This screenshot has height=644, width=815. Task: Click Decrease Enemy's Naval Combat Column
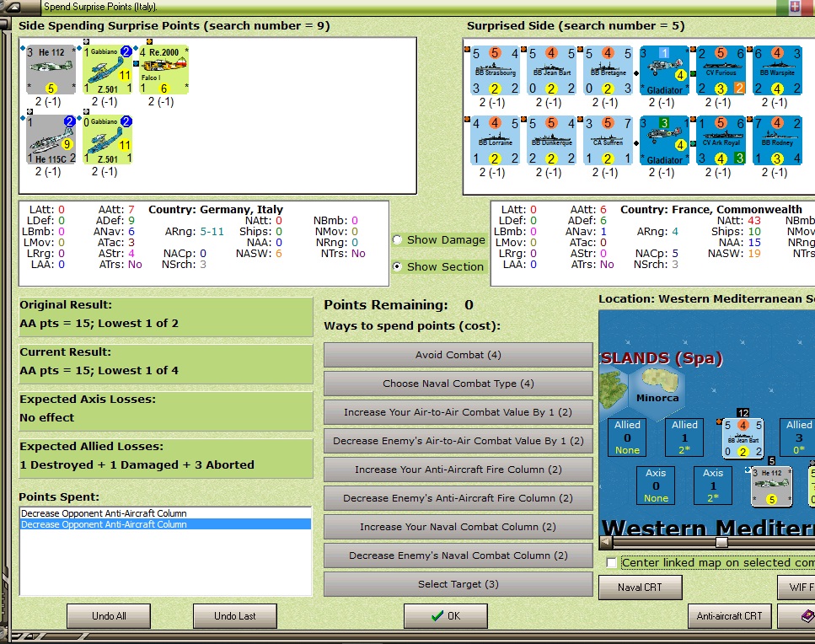pos(458,555)
